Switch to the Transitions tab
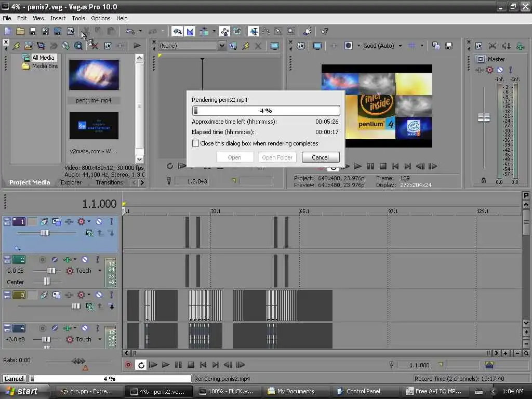532x399 pixels. coord(109,182)
